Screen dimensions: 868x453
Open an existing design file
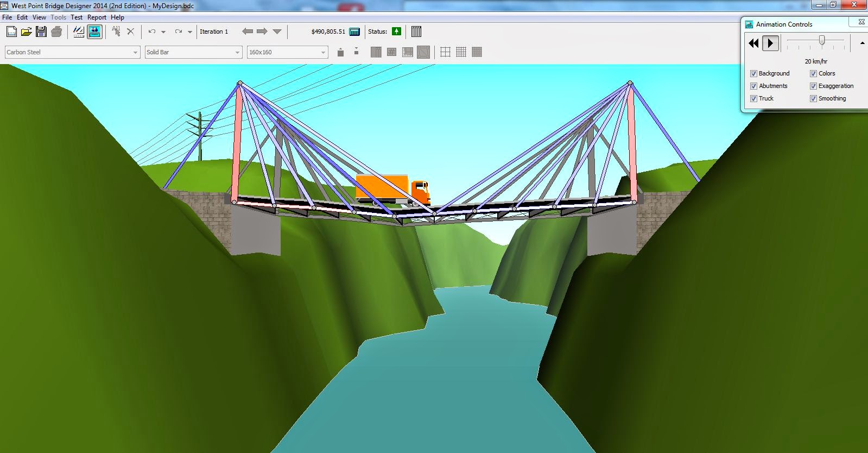[26, 32]
